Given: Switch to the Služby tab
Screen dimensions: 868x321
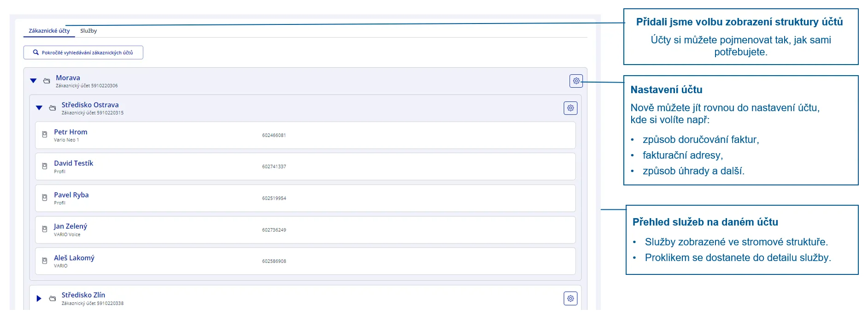Looking at the screenshot, I should (88, 31).
